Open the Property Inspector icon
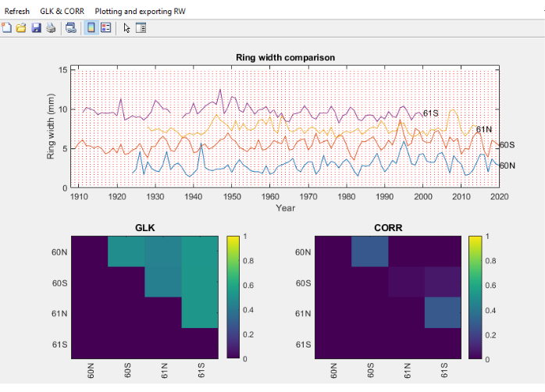This screenshot has width=545, height=392. [141, 28]
